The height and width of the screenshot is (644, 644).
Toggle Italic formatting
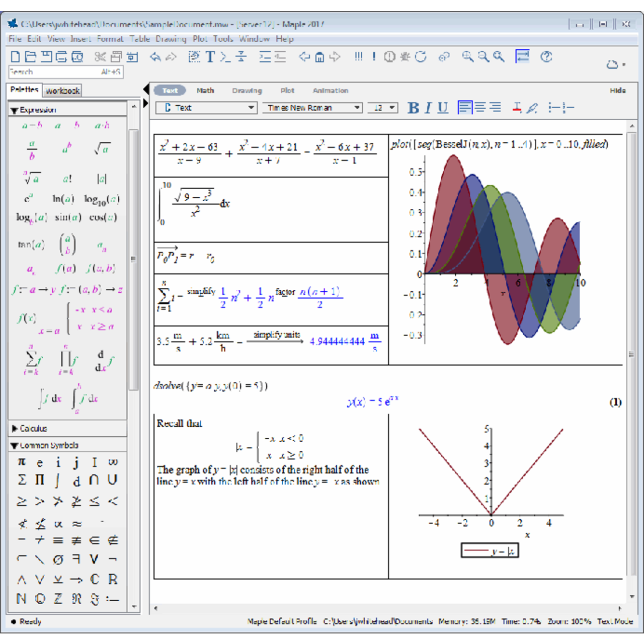(x=428, y=108)
